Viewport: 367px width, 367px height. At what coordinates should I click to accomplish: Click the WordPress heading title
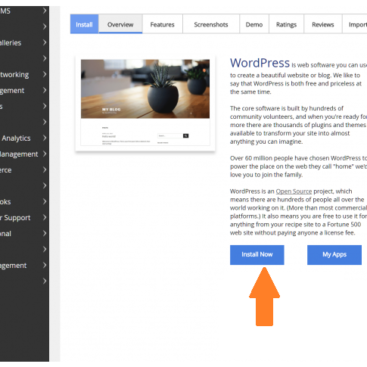pos(260,63)
